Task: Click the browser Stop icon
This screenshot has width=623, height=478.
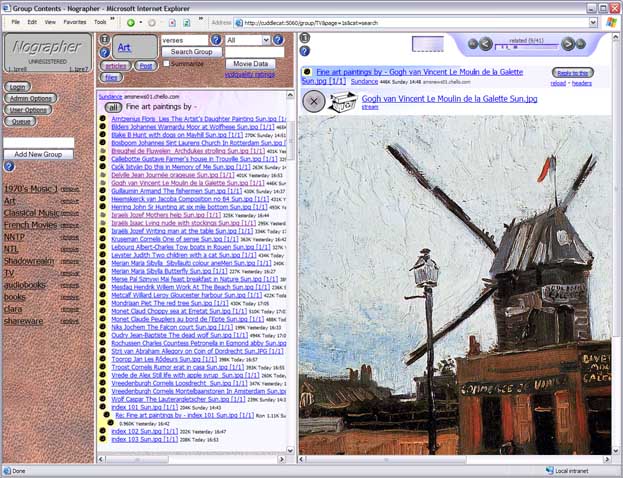Action: tap(172, 23)
